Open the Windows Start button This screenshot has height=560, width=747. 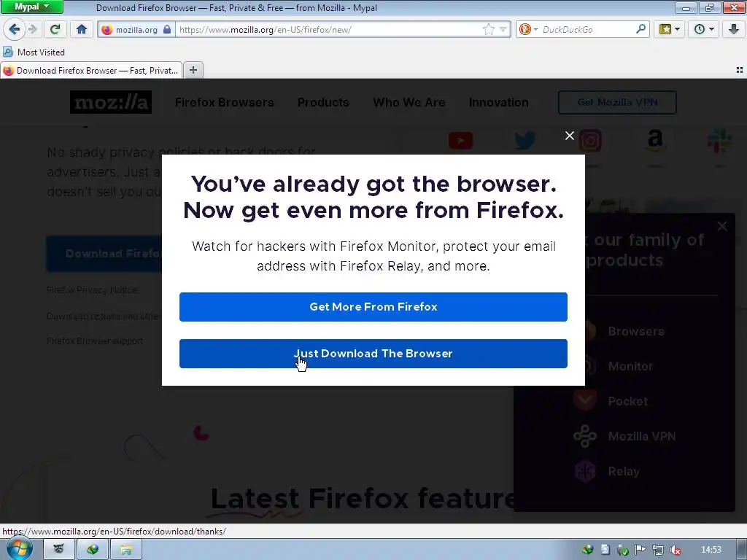[19, 549]
